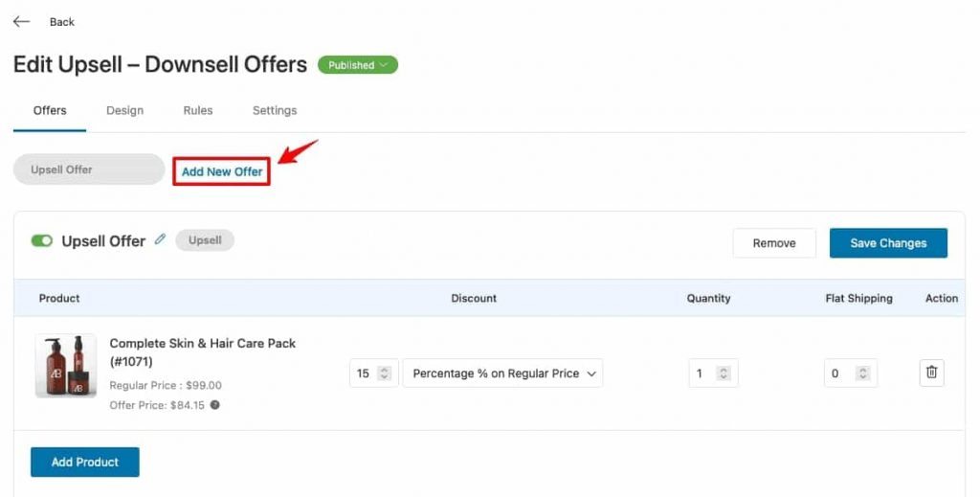Select the Upsell Offer pill
980x497 pixels.
pyautogui.click(x=89, y=169)
